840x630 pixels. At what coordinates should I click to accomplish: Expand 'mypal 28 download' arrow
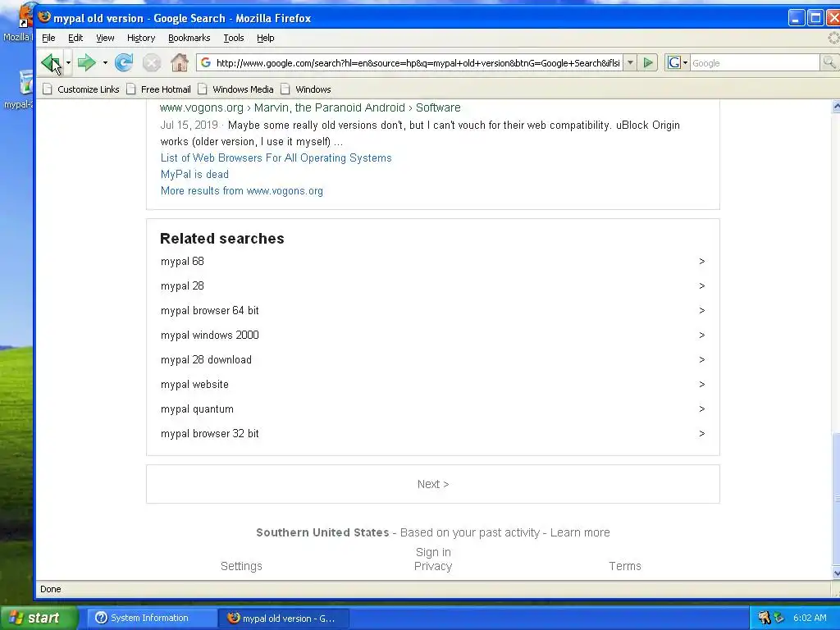tap(702, 360)
